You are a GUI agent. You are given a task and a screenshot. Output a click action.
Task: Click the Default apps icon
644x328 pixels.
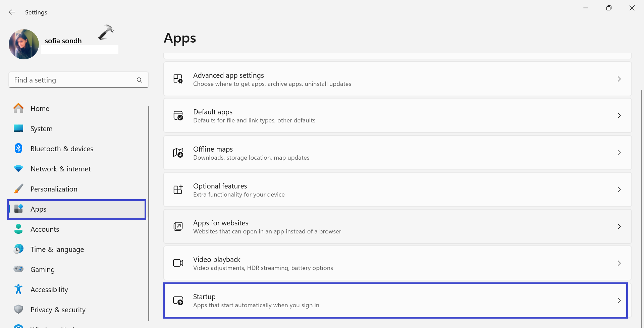click(178, 116)
